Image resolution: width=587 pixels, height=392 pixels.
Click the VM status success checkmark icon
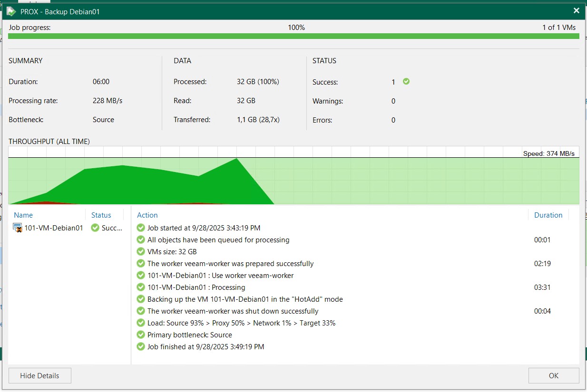(95, 228)
